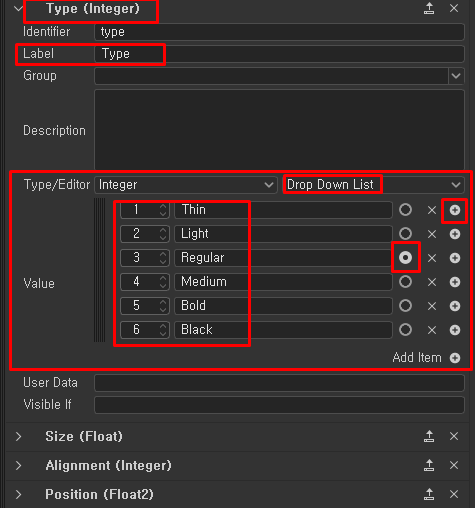Open the Group dropdown arrow
This screenshot has width=475, height=508.
click(456, 76)
